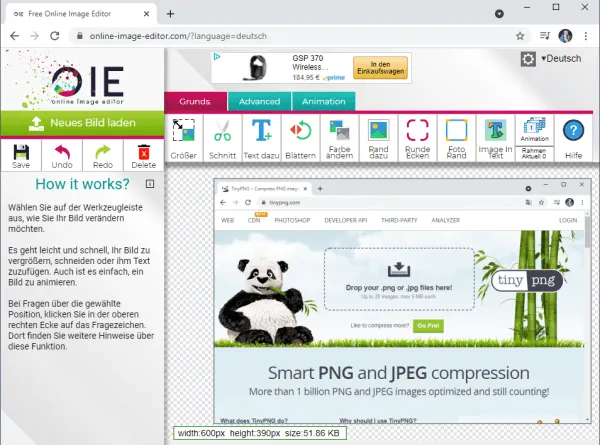Click In den Einkaufswagen ad button
The width and height of the screenshot is (600, 445).
(x=380, y=68)
